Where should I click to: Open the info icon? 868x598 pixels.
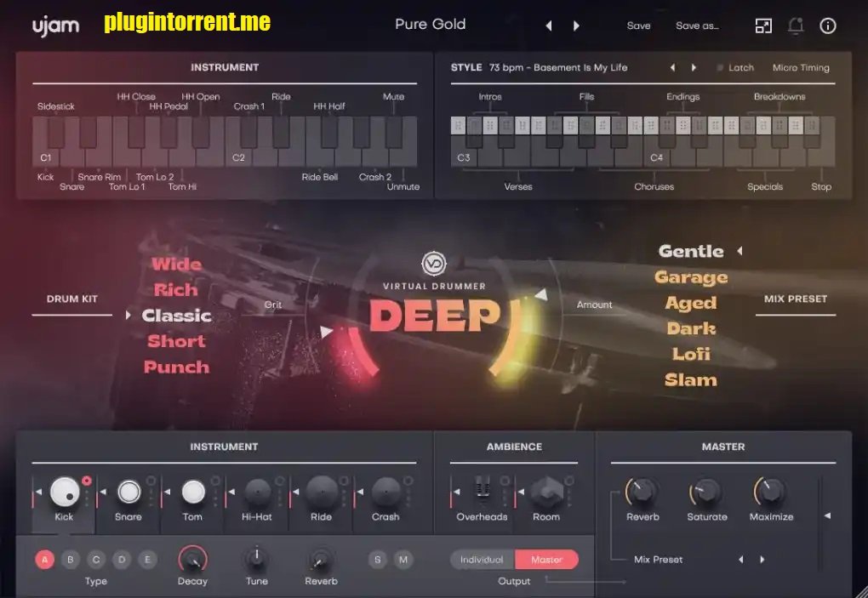pos(828,26)
